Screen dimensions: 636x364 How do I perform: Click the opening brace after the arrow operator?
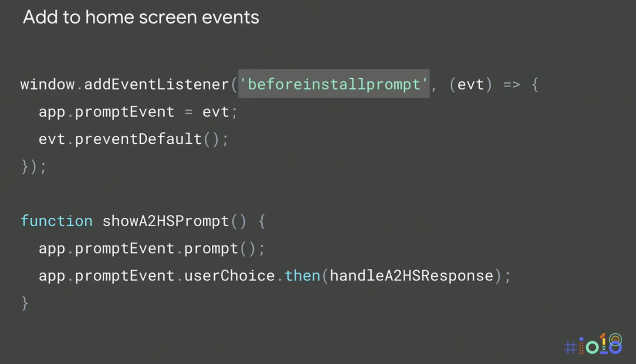535,84
